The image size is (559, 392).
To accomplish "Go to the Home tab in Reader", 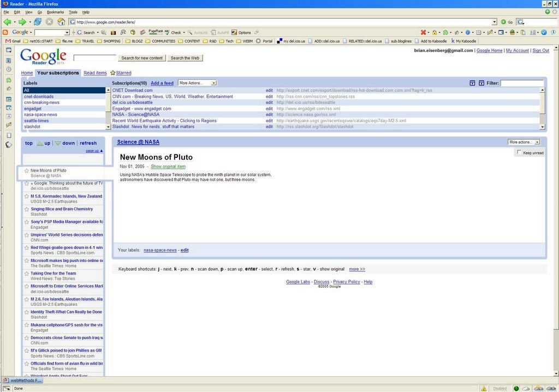I will (27, 73).
